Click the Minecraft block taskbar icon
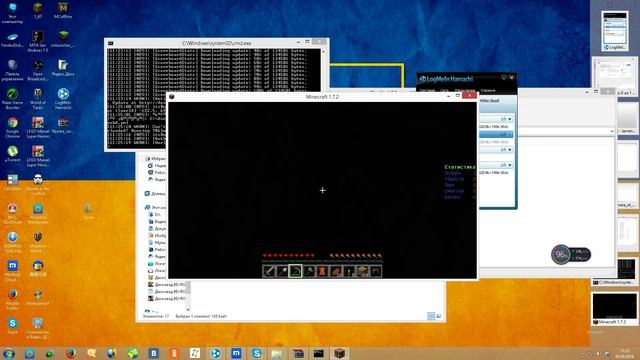The height and width of the screenshot is (360, 640). pos(339,353)
